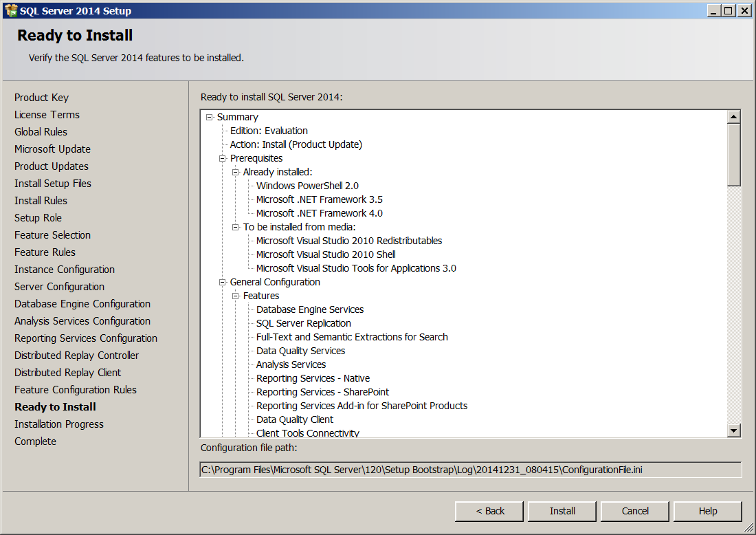The width and height of the screenshot is (756, 535).
Task: Select the Installation Progress step
Action: point(59,424)
